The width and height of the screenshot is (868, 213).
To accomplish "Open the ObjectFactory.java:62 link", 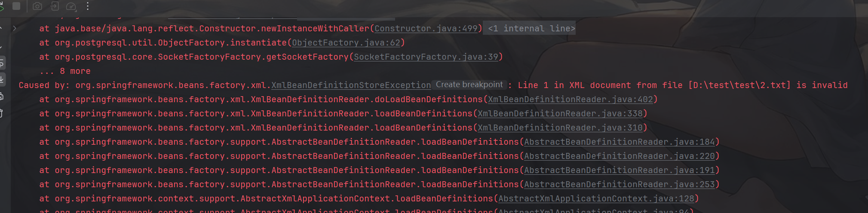I will click(346, 43).
